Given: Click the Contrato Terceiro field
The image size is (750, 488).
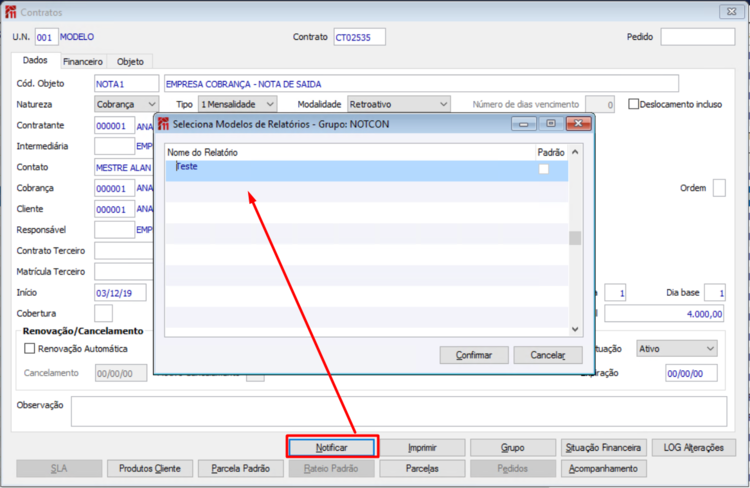Looking at the screenshot, I should point(124,251).
